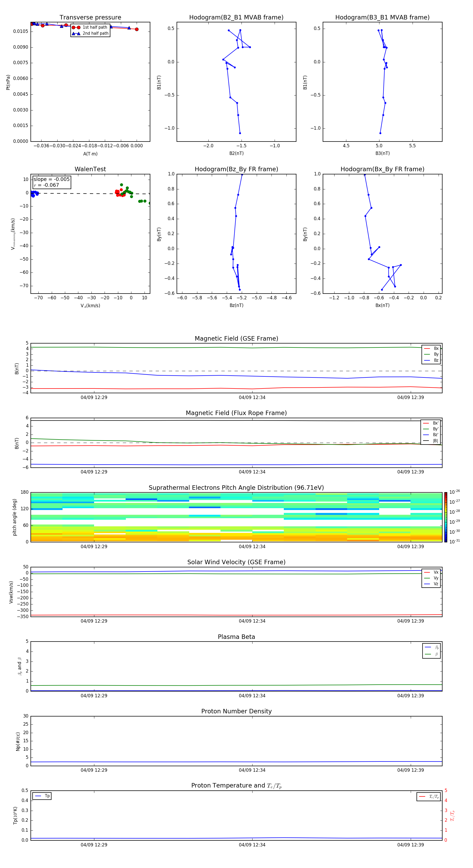Image resolution: width=473 pixels, height=868 pixels.
Task: Click the 'WalenTest' plot title
Action: click(90, 169)
